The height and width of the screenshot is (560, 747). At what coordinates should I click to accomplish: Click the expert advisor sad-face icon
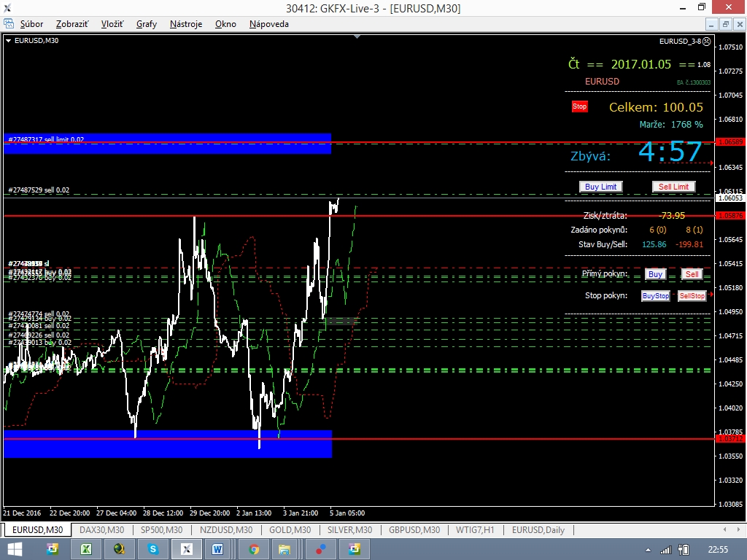(x=706, y=41)
